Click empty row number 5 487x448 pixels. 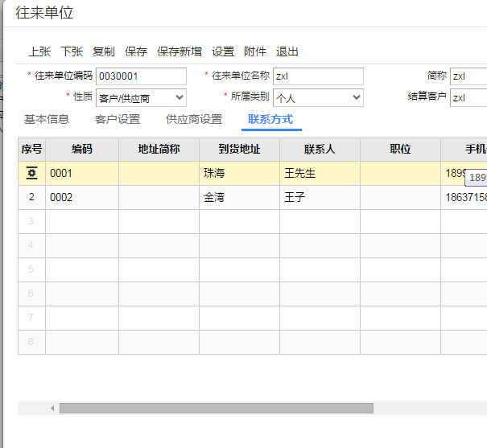pos(31,269)
